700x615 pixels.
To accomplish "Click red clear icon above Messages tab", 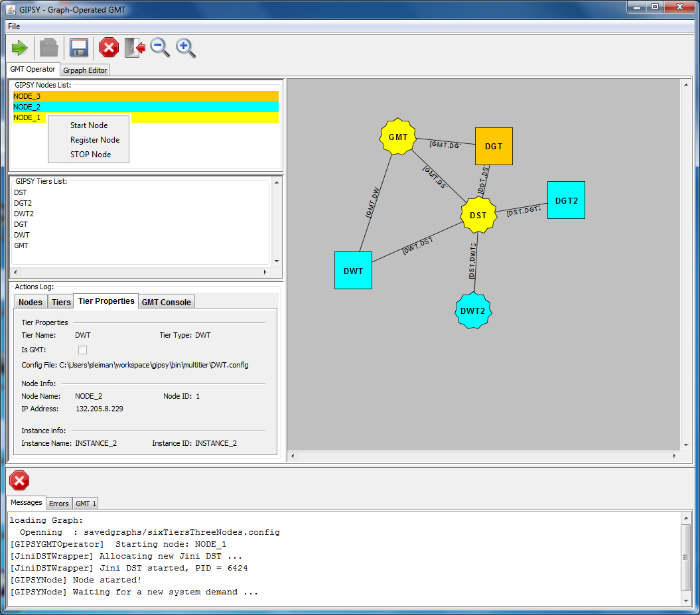I will 20,481.
